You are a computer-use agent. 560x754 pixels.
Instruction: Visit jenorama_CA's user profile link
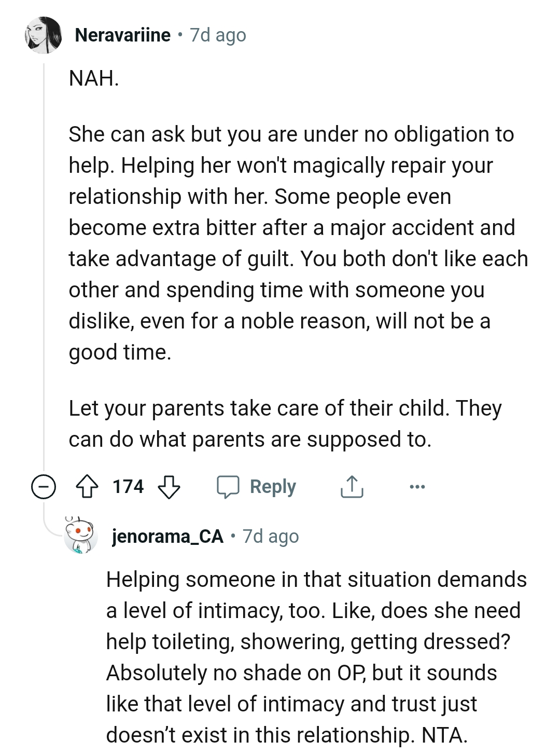click(167, 536)
